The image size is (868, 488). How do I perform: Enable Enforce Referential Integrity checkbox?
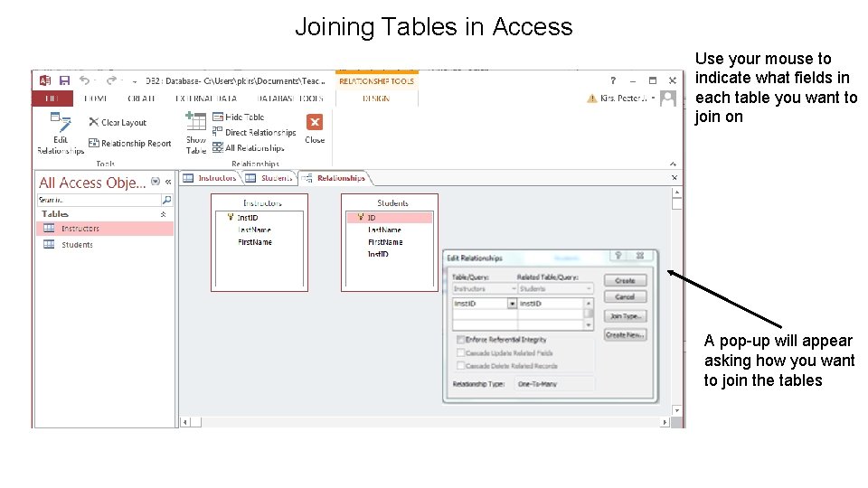pyautogui.click(x=460, y=339)
